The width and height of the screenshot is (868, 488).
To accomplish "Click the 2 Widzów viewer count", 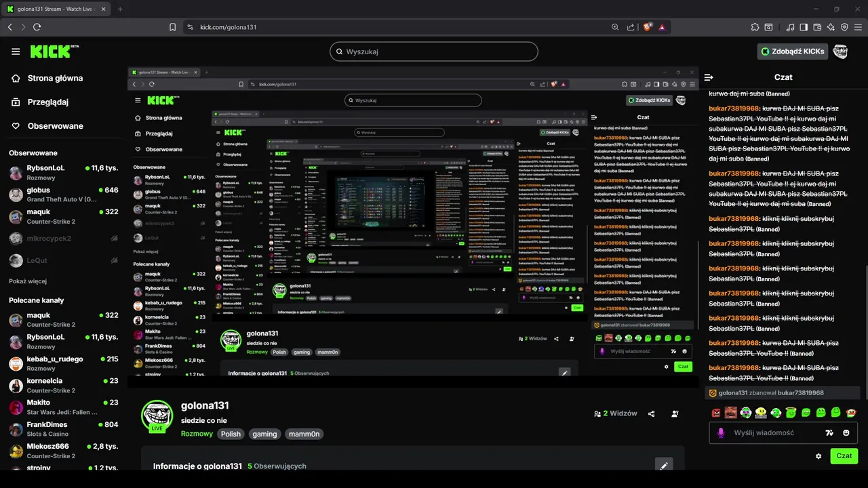I will 616,413.
